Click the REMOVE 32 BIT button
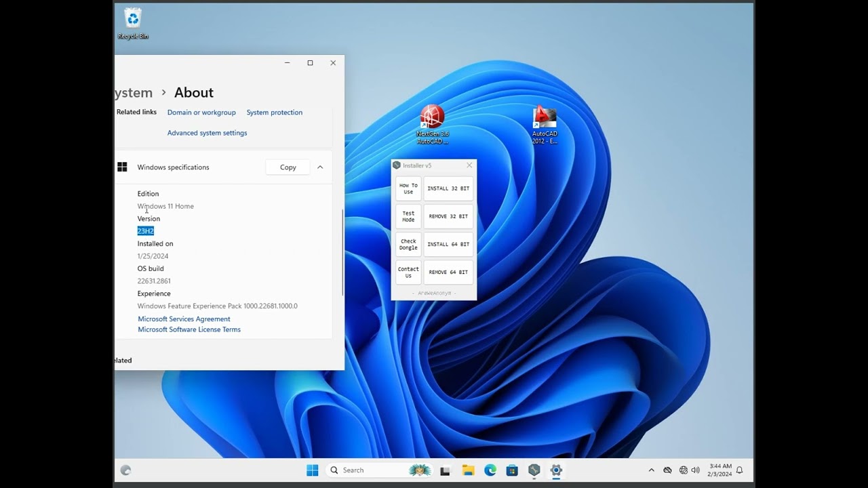 click(x=448, y=216)
